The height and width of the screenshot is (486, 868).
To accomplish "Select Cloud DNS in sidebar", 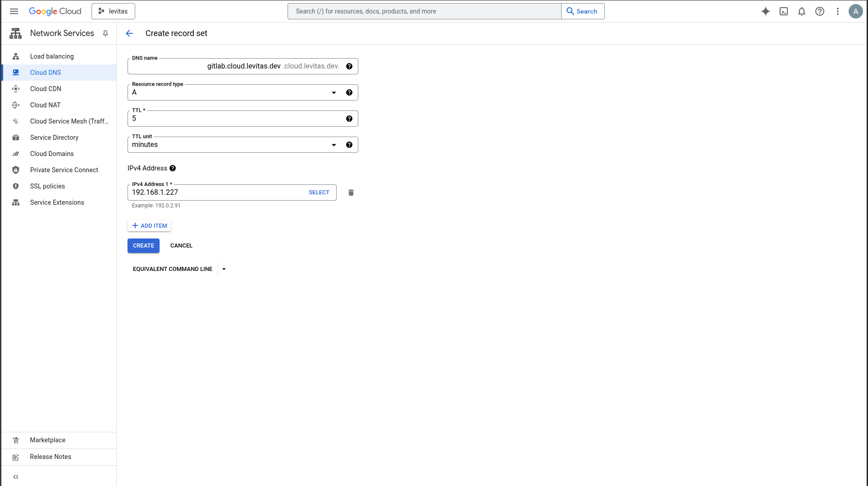I will click(59, 73).
